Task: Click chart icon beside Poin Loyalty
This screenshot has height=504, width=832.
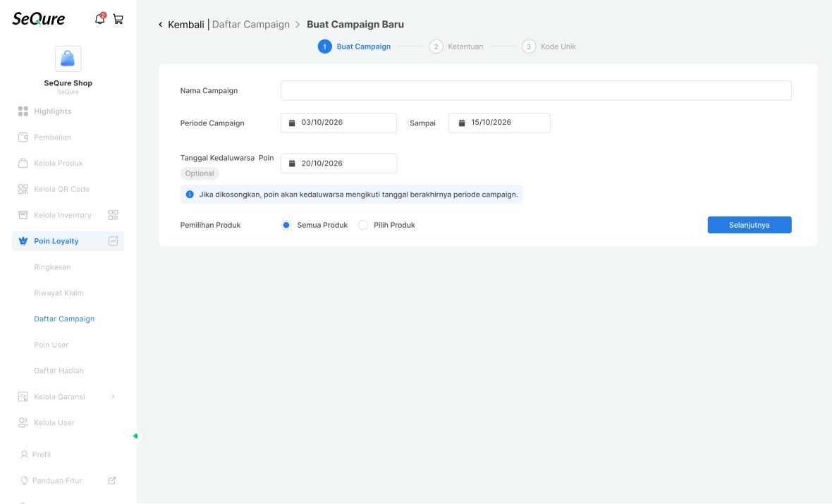Action: pyautogui.click(x=113, y=241)
